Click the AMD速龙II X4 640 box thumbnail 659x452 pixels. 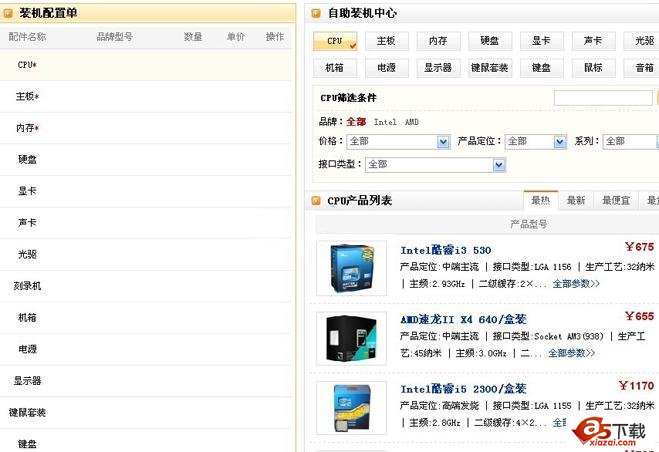coord(351,338)
